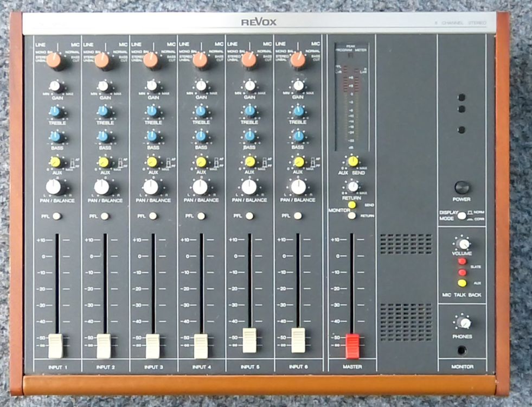Image resolution: width=532 pixels, height=407 pixels.
Task: Flip the AF/PF aux switch on Input 4
Action: click(x=216, y=162)
